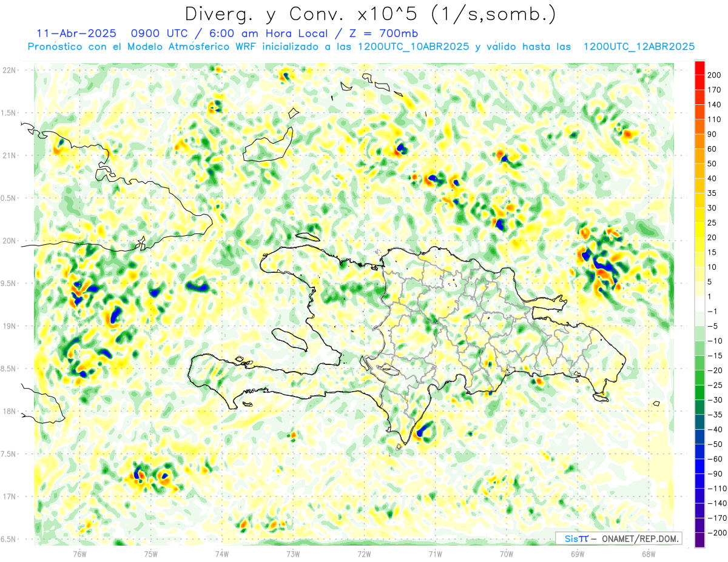Click the '-50' color scale label
The width and height of the screenshot is (728, 562).
(715, 444)
